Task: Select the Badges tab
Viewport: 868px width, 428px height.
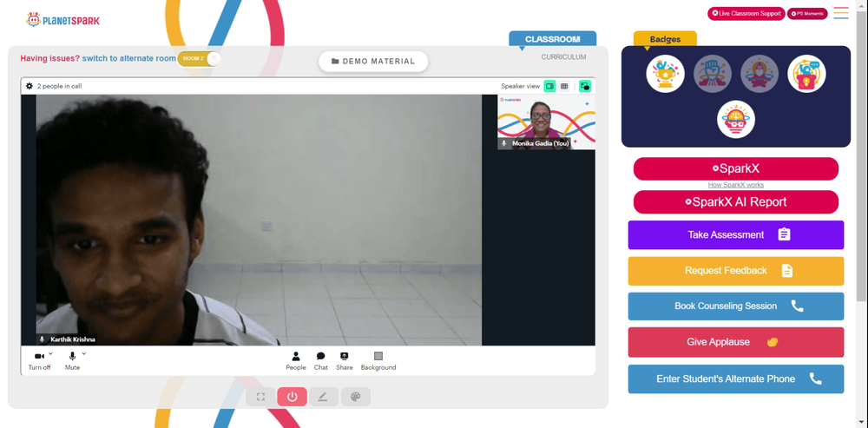Action: tap(665, 39)
